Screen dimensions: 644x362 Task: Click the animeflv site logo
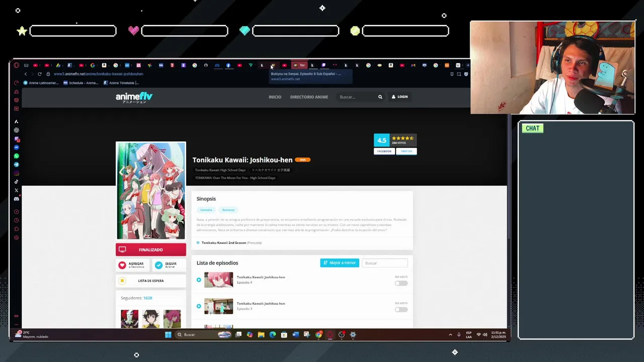(x=134, y=97)
